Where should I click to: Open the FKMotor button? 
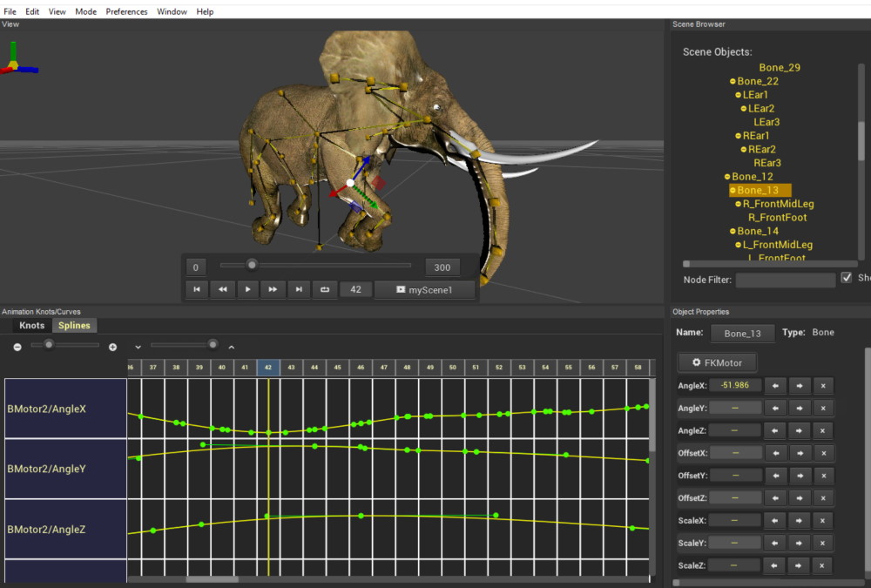point(717,363)
